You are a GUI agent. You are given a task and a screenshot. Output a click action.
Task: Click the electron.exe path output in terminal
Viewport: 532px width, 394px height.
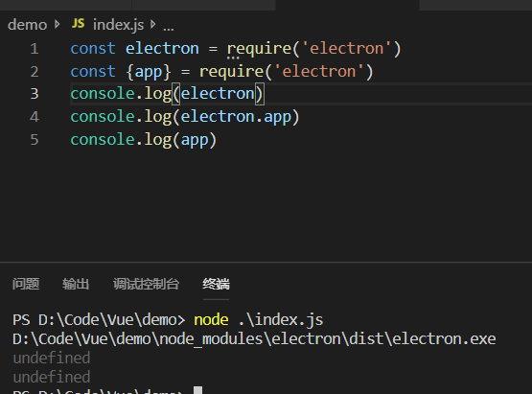pos(254,339)
